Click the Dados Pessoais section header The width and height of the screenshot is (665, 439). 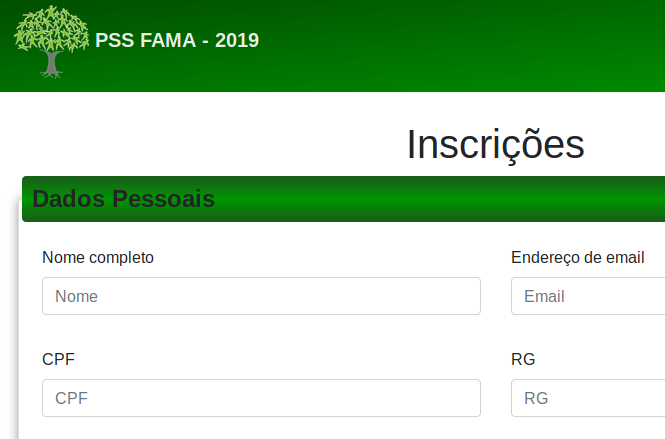[124, 199]
